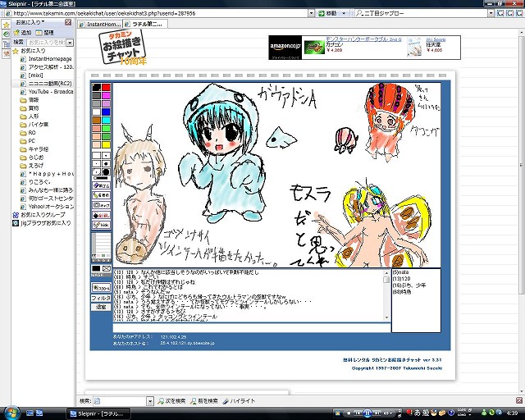Click the kick tool button
This screenshot has height=420, width=525.
coord(101,225)
